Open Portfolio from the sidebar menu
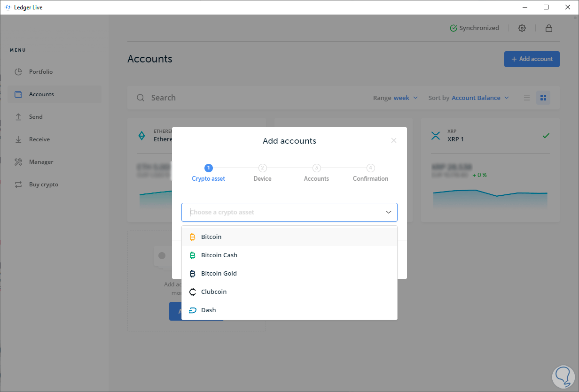 click(x=55, y=72)
